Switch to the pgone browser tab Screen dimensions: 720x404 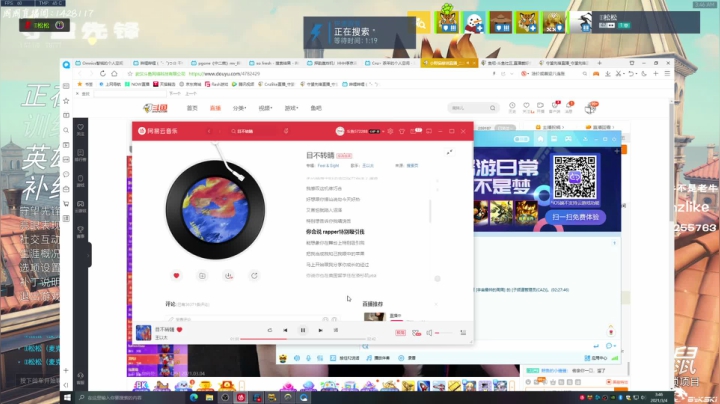coord(216,63)
